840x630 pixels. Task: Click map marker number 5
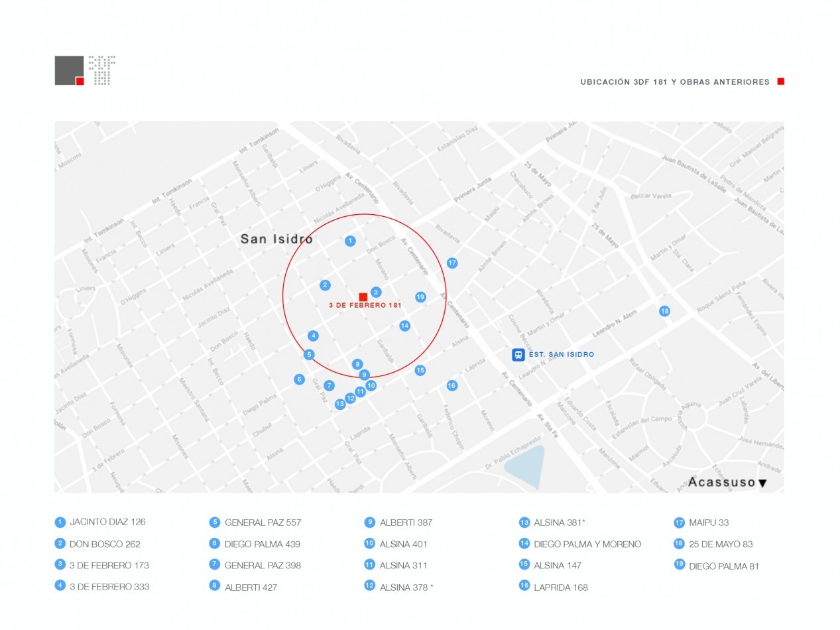(x=309, y=354)
